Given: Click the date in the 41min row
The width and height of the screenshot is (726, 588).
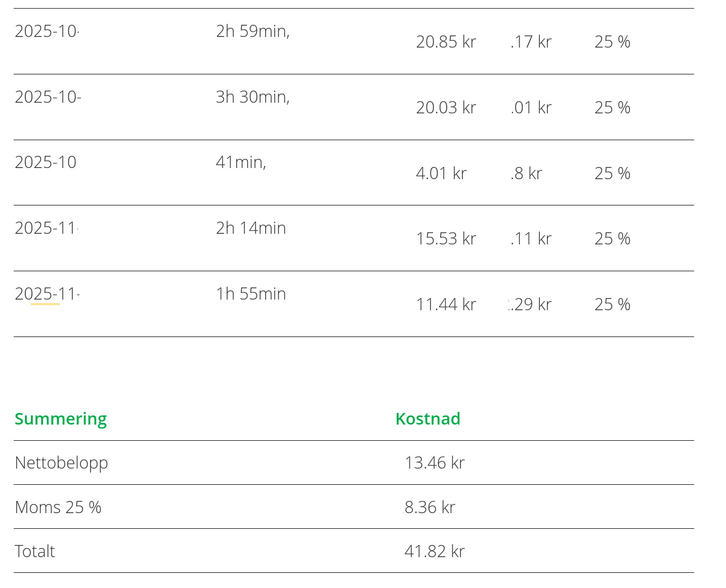Looking at the screenshot, I should pyautogui.click(x=46, y=162).
